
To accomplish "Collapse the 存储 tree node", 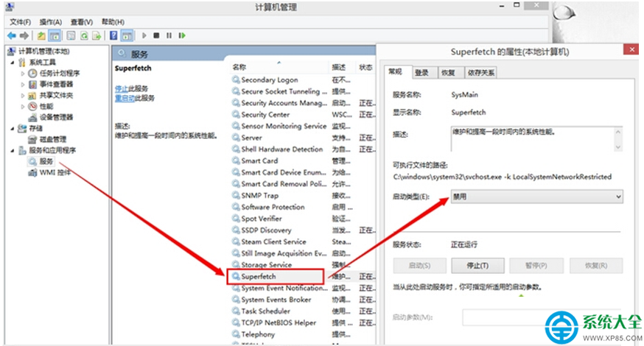I will click(x=13, y=129).
